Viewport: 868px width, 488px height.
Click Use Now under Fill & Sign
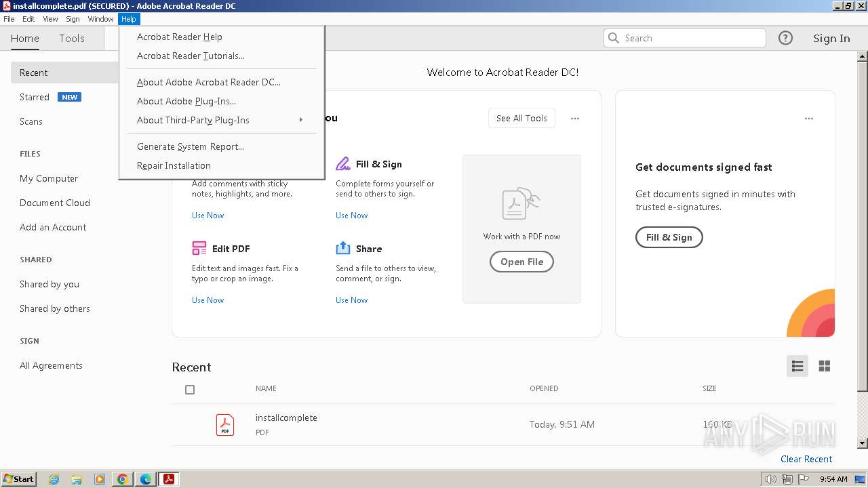tap(351, 216)
